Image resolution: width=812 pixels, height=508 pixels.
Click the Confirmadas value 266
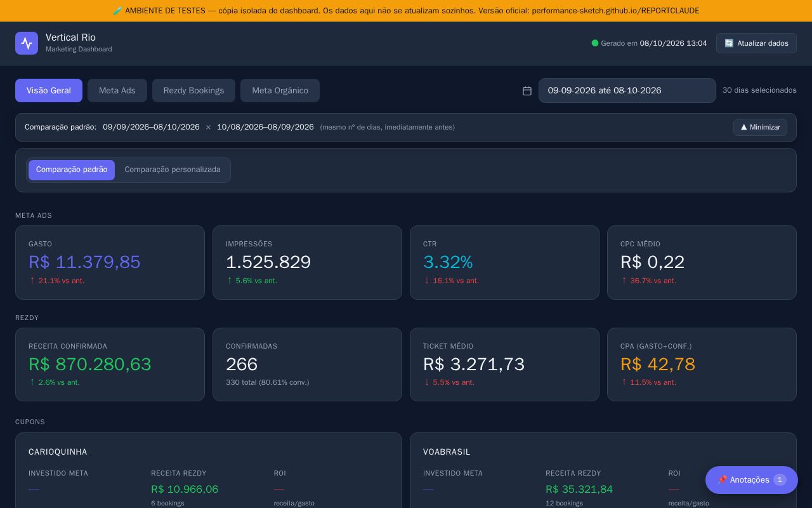point(242,364)
